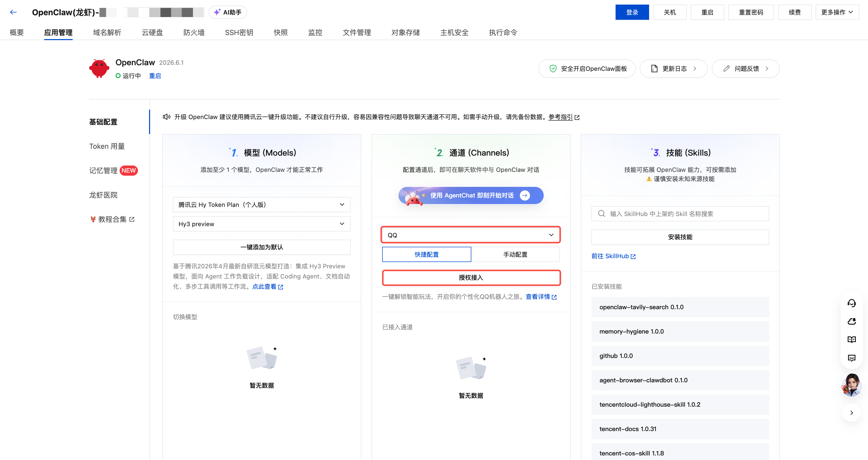Switch to the 防火墙 tab
The image size is (868, 460).
[194, 32]
